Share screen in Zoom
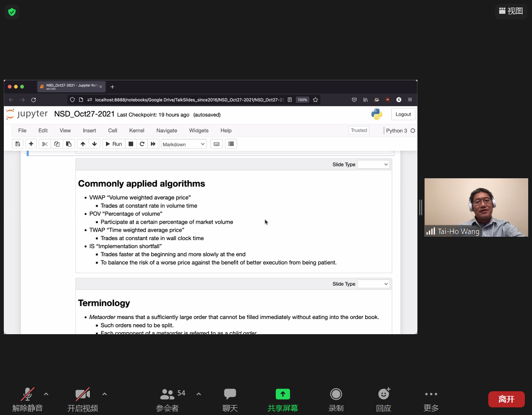 click(282, 400)
